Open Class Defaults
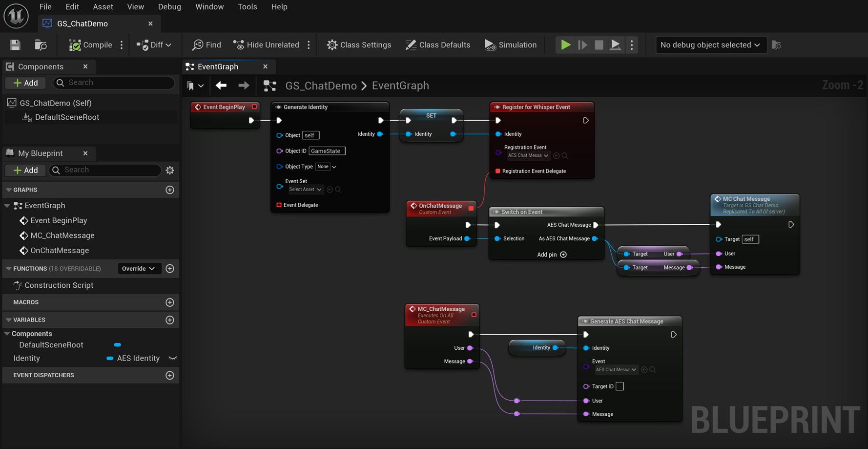 (437, 44)
